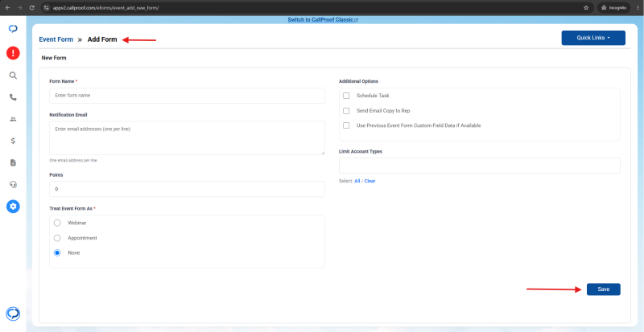Click the CallProof logo at sidebar top

coord(13,29)
